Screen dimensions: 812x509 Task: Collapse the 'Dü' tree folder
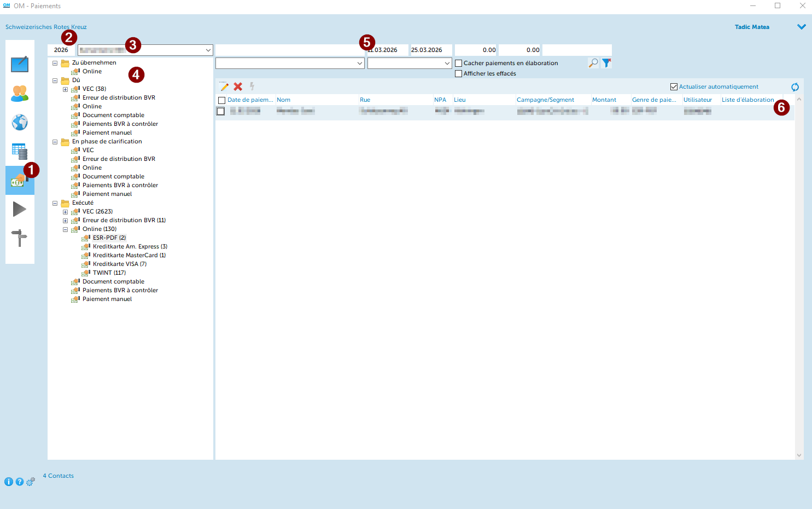[55, 80]
